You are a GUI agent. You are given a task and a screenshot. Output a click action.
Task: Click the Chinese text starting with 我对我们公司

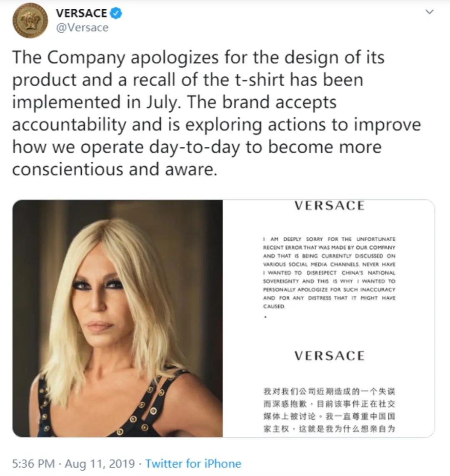[329, 410]
